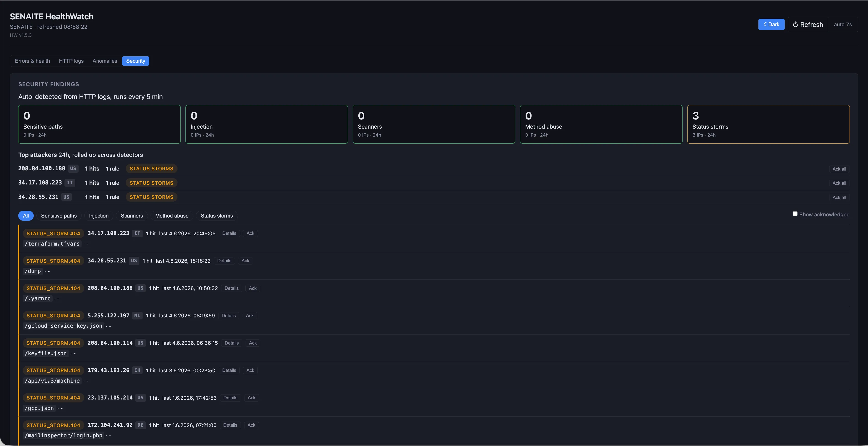This screenshot has height=446, width=868.
Task: Ack all findings for 34.28.55.231 attacker
Action: [x=839, y=198]
